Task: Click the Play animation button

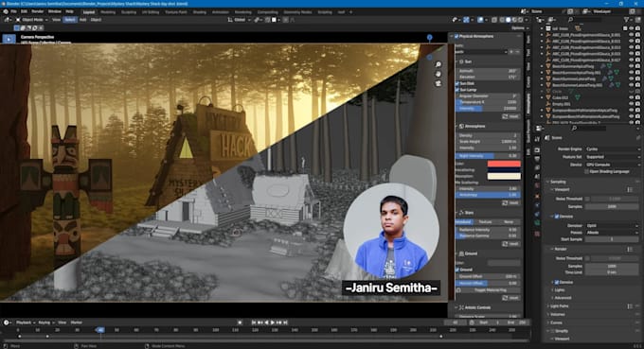Action: [273, 323]
